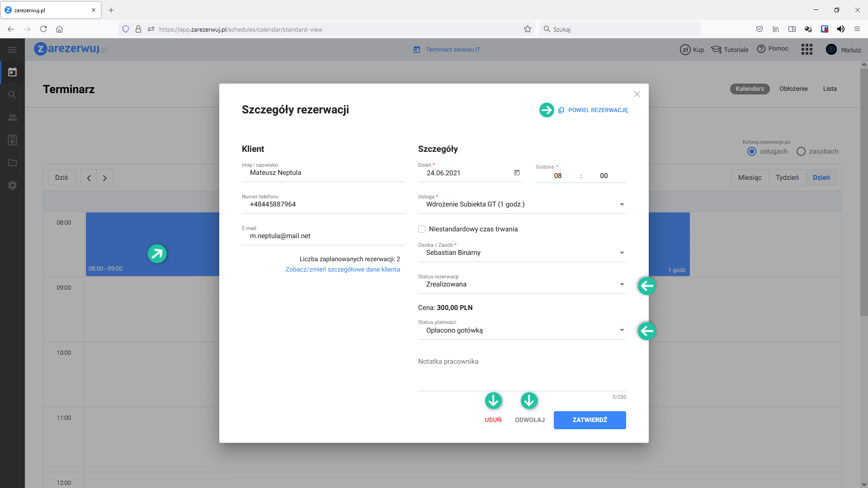Go to the browser home page
This screenshot has width=868, height=488.
click(59, 29)
